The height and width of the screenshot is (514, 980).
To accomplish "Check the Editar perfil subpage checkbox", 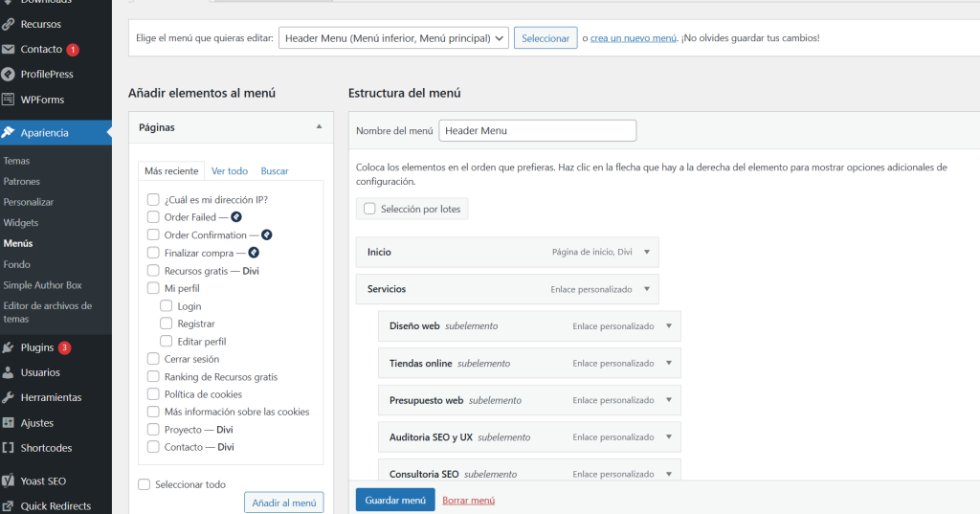I will point(167,341).
